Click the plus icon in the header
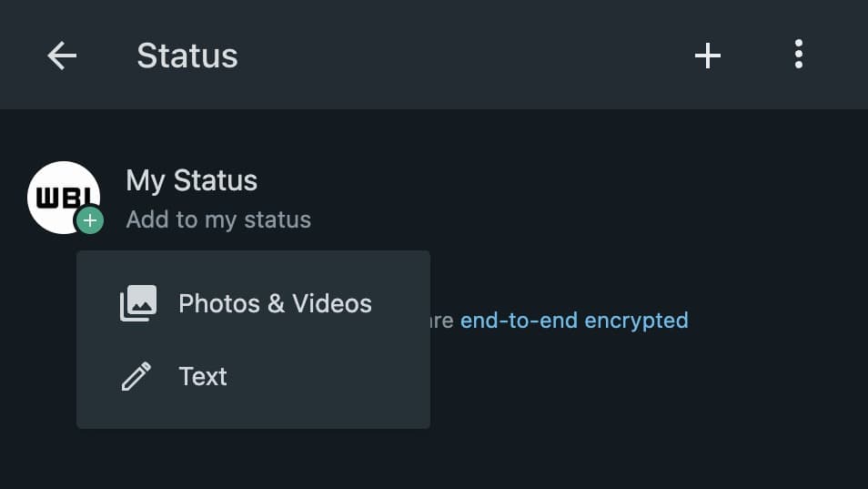Screen dimensions: 868x489 tap(708, 56)
